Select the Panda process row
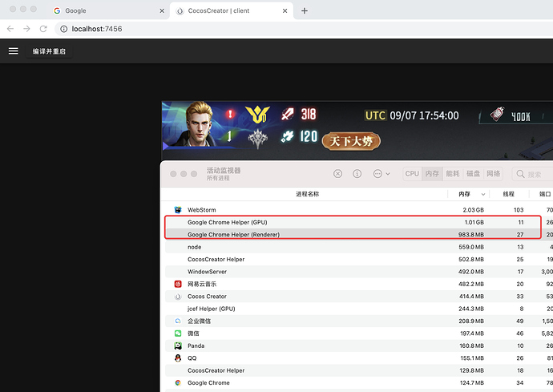Viewport: 553px width, 392px height. tap(359, 346)
